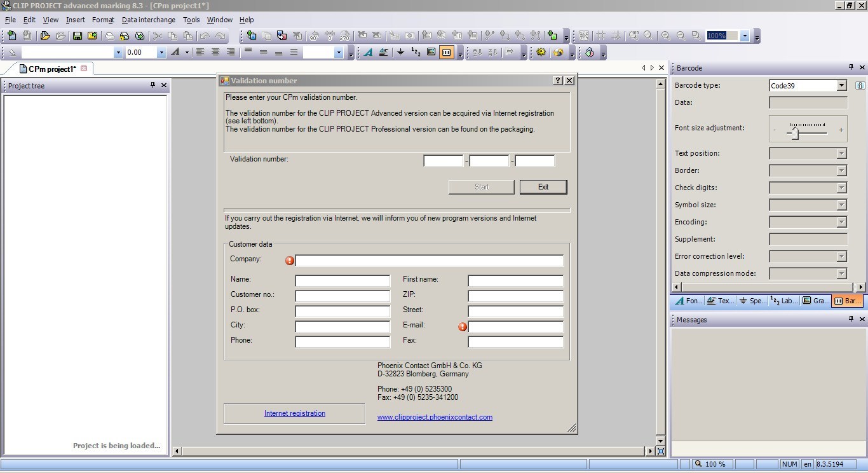Pin the Project tree panel
The image size is (868, 473).
153,85
